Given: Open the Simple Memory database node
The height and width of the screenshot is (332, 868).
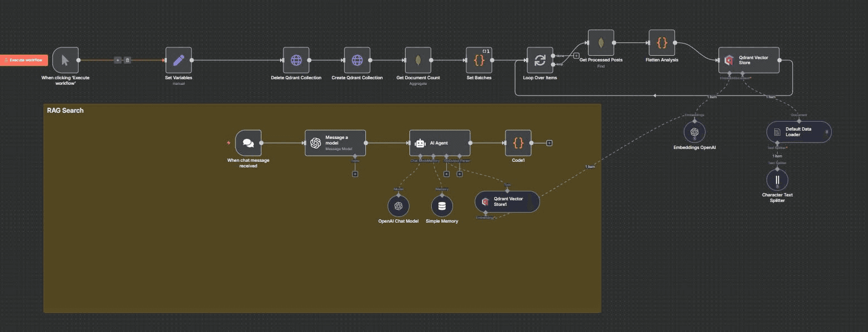Looking at the screenshot, I should tap(442, 206).
